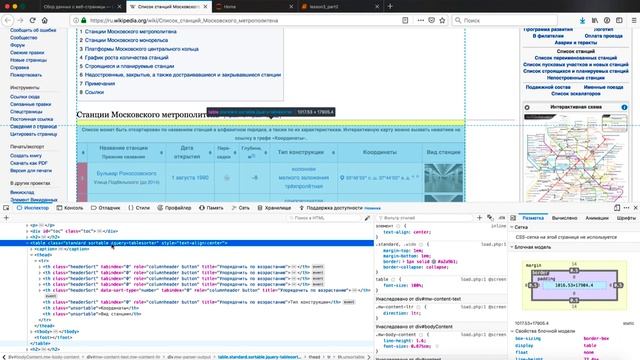Image resolution: width=640 pixels, height=360 pixels.
Task: Expand the div id toc node
Action: 27,231
